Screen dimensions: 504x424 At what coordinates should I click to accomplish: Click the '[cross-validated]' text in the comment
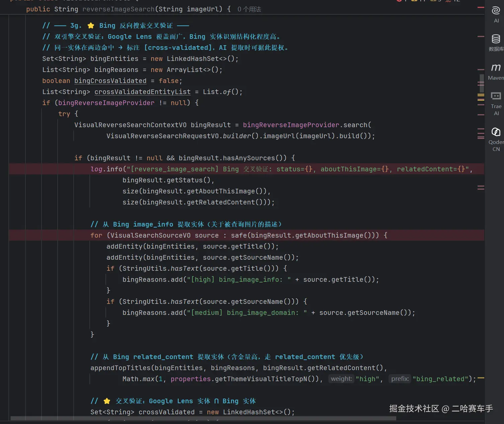[x=177, y=48]
